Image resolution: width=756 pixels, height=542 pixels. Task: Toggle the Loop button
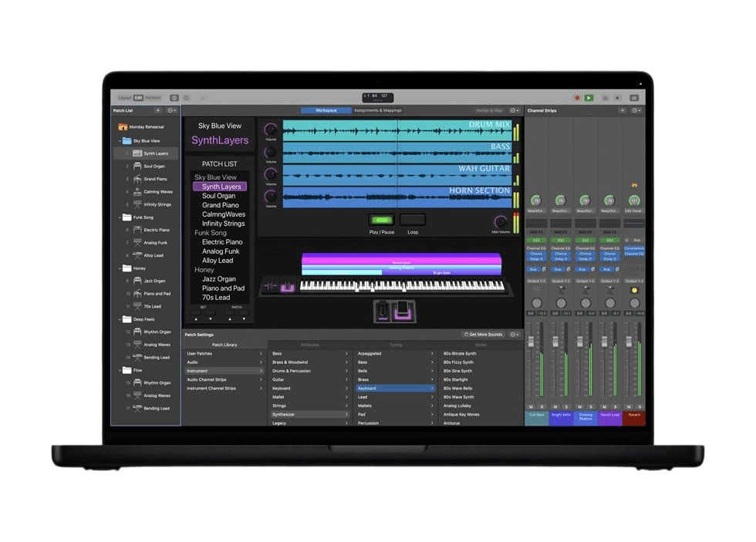click(x=413, y=220)
